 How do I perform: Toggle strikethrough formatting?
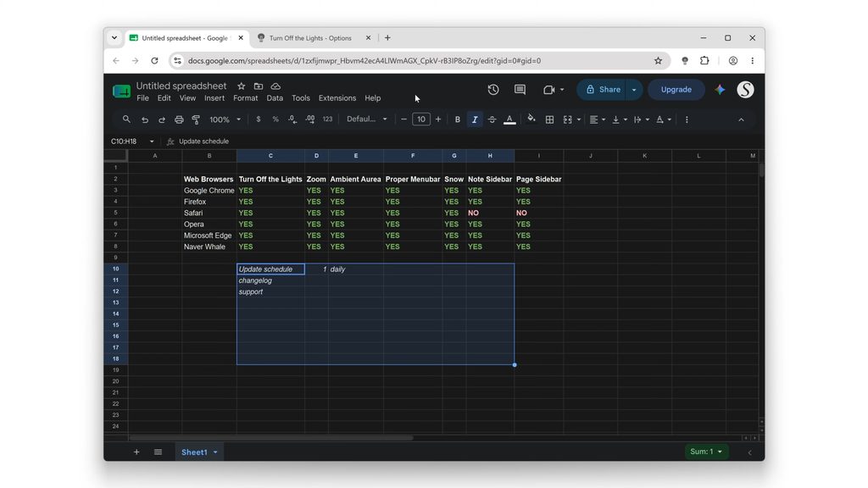[492, 119]
